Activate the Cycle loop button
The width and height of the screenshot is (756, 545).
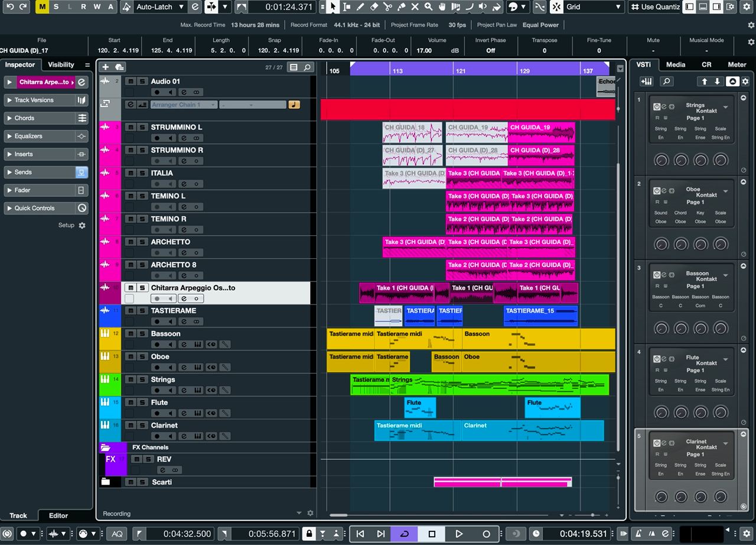coord(404,534)
